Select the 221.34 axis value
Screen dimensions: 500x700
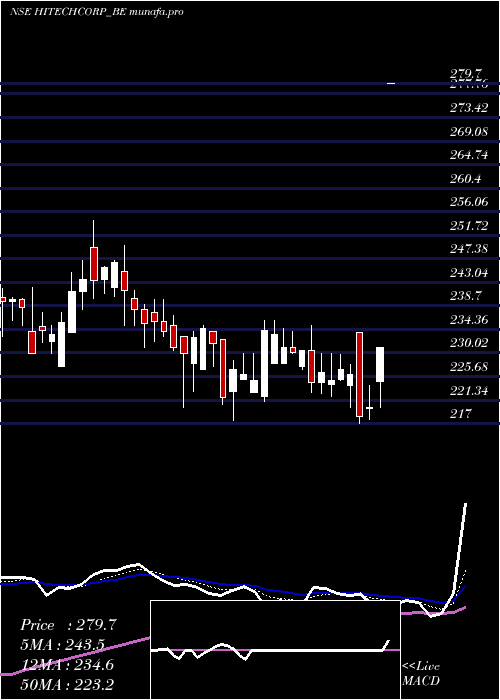pos(468,390)
